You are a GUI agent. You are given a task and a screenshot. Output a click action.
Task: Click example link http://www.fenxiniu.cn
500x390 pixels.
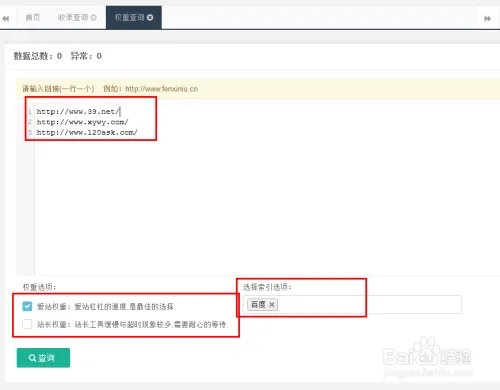pos(162,89)
